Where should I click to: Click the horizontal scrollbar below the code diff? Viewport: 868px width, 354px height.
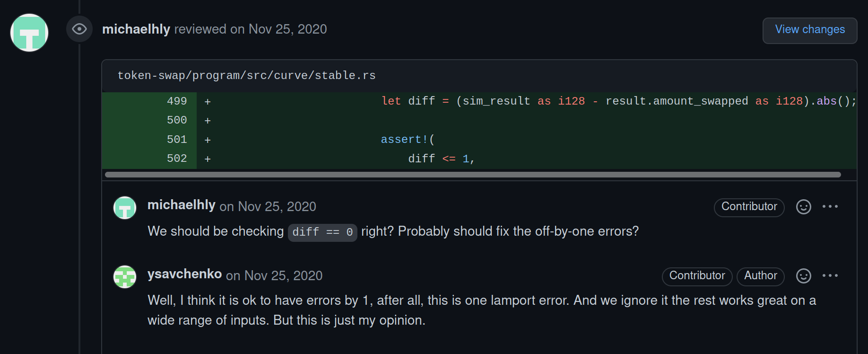[x=473, y=175]
